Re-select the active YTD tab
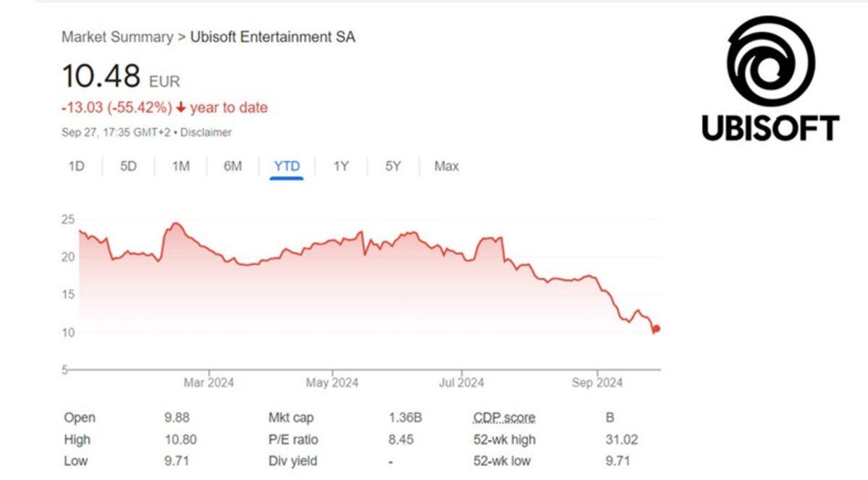868x480 pixels. click(x=287, y=166)
